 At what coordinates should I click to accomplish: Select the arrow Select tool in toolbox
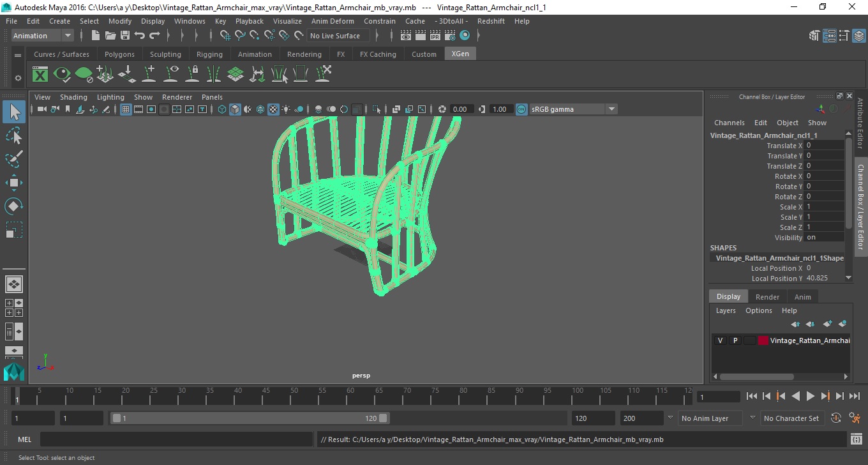(14, 112)
